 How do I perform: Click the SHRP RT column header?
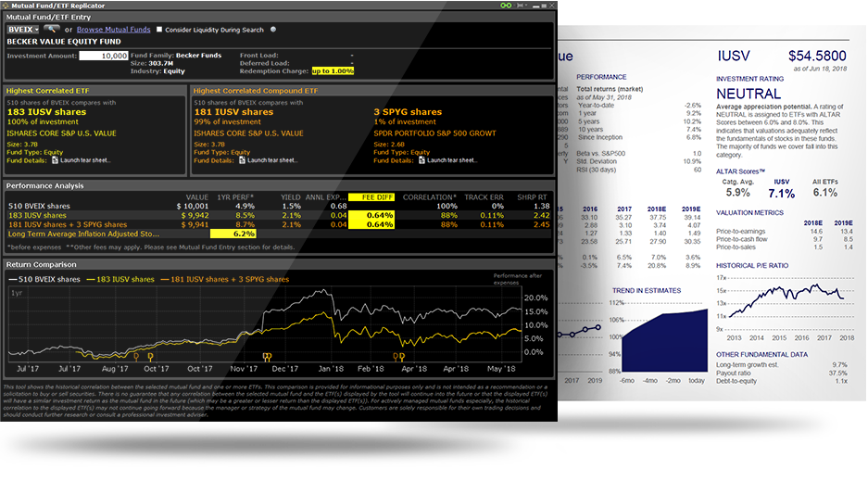pos(532,197)
